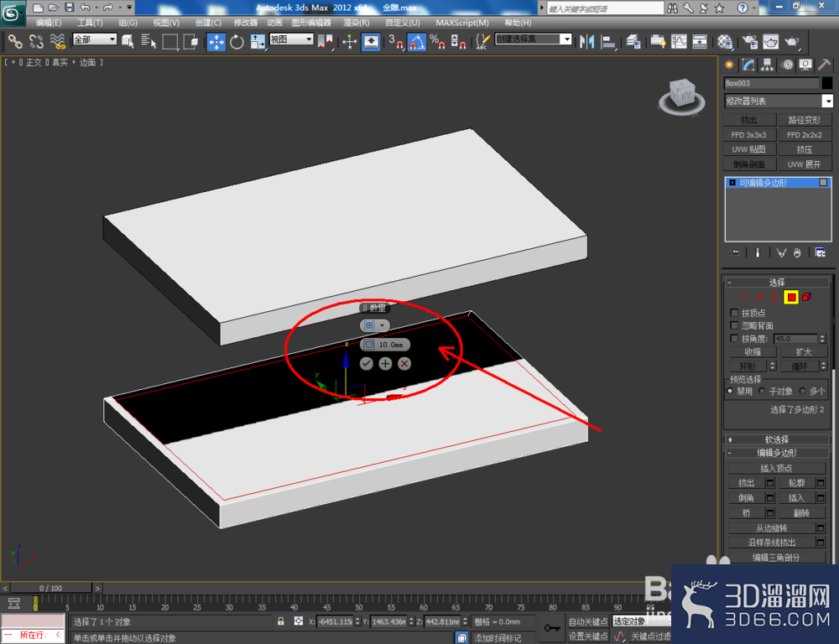
Task: Open the 创建(C) menu
Action: [x=208, y=23]
